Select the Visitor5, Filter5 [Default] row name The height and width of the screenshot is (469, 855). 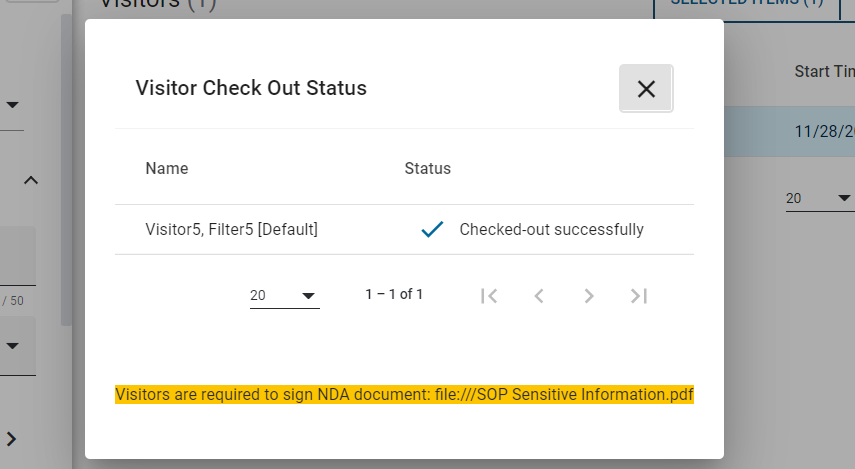[231, 229]
